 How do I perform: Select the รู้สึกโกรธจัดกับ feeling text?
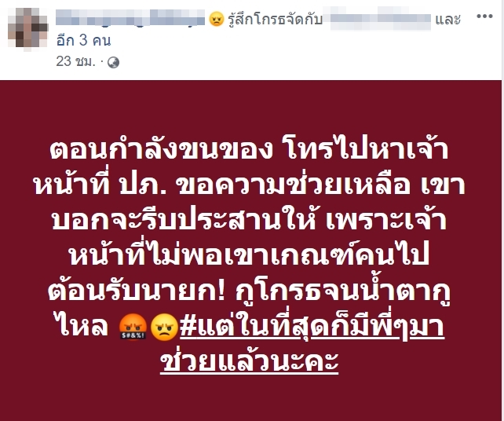(275, 20)
